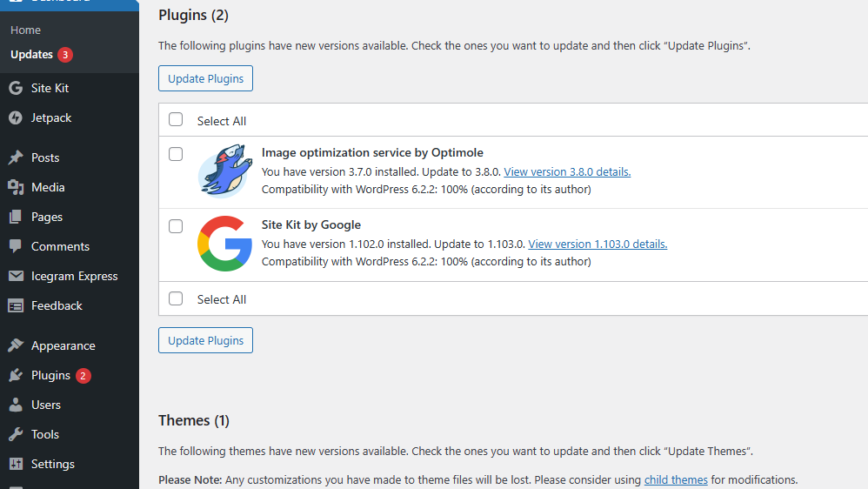Image resolution: width=868 pixels, height=489 pixels.
Task: Click the bottom Select All label text
Action: pyautogui.click(x=222, y=299)
